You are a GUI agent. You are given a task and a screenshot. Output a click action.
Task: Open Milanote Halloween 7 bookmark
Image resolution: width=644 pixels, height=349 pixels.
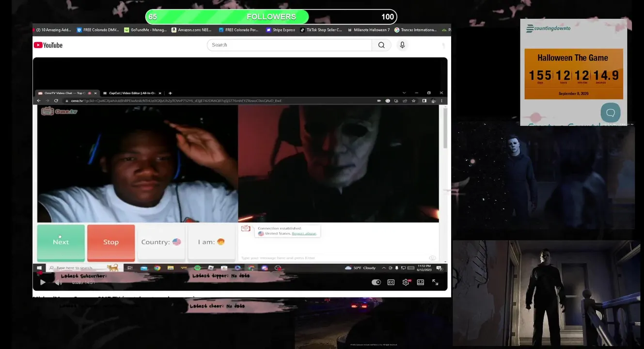coord(368,30)
